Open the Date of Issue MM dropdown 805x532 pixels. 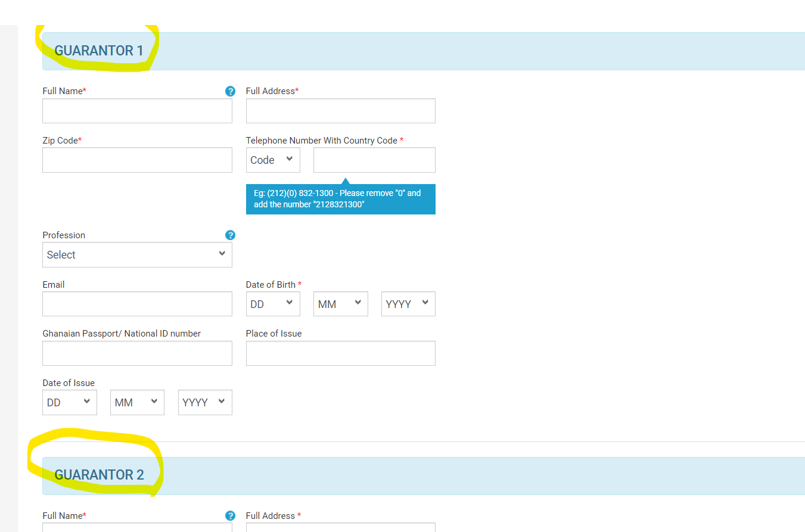click(137, 402)
